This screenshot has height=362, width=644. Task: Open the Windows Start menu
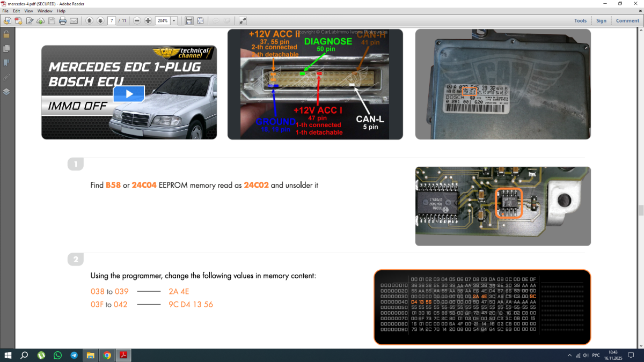click(8, 355)
